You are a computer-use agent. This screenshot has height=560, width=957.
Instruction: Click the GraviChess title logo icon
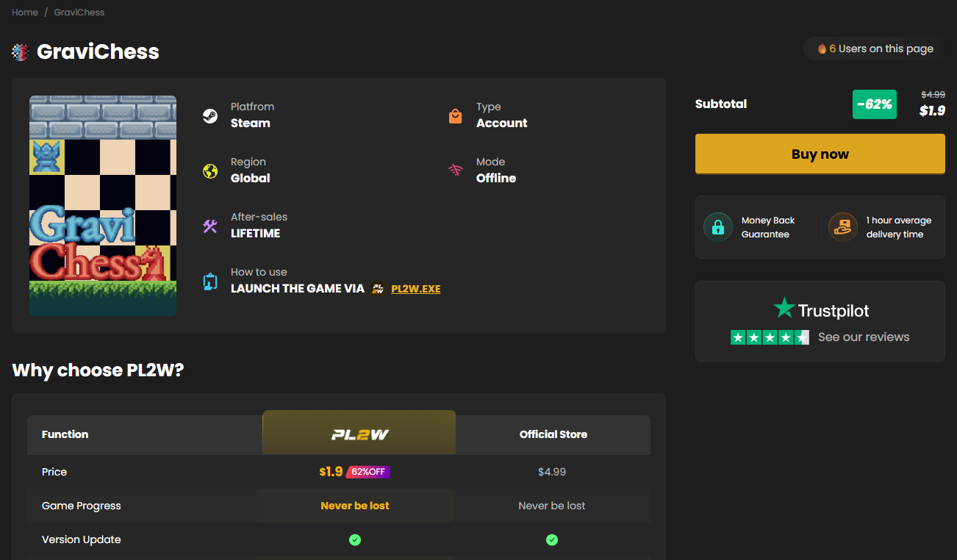coord(21,52)
